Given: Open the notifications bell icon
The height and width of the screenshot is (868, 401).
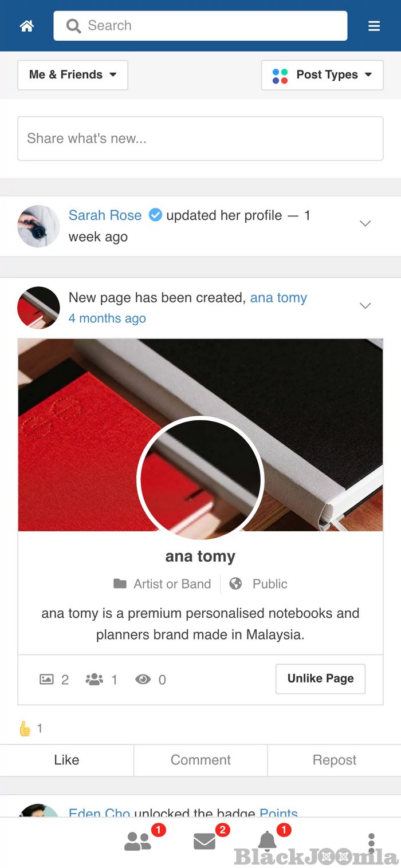Looking at the screenshot, I should [267, 841].
